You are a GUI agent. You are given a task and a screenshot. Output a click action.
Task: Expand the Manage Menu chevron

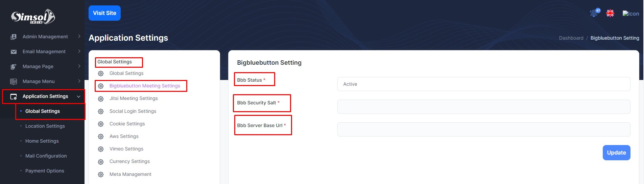[79, 81]
